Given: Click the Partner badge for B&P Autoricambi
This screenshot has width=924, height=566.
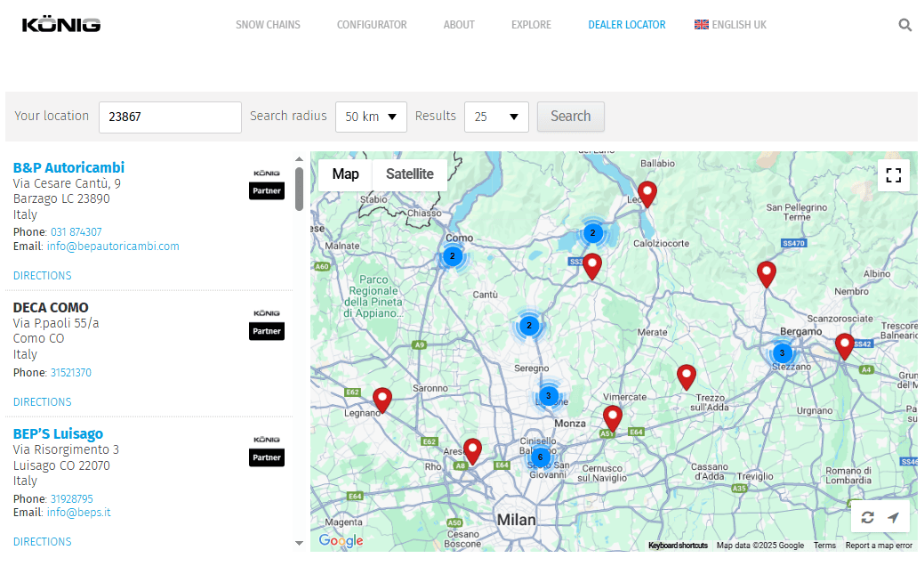Looking at the screenshot, I should [267, 191].
